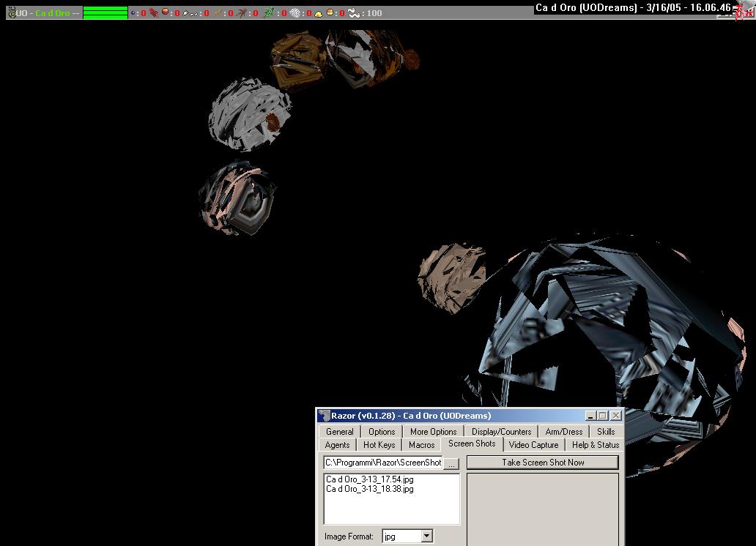Click the bandage counter icon showing 100
Screen dimensions: 756x546
(354, 13)
